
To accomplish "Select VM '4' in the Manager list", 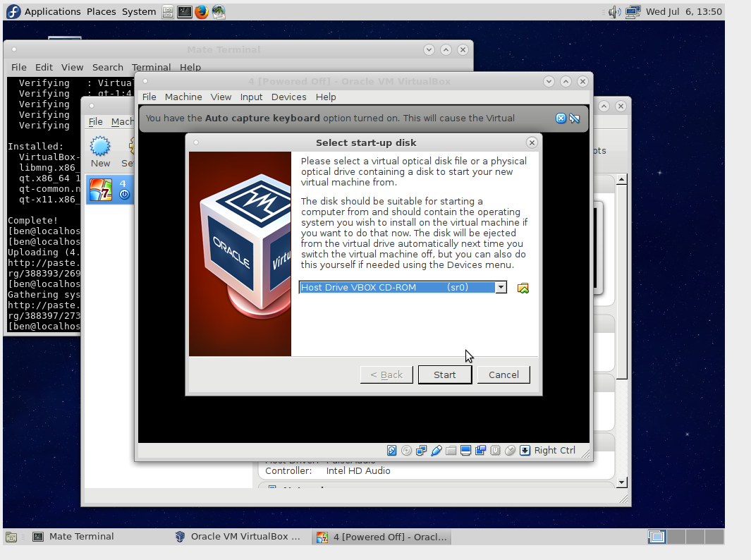I will click(x=110, y=190).
